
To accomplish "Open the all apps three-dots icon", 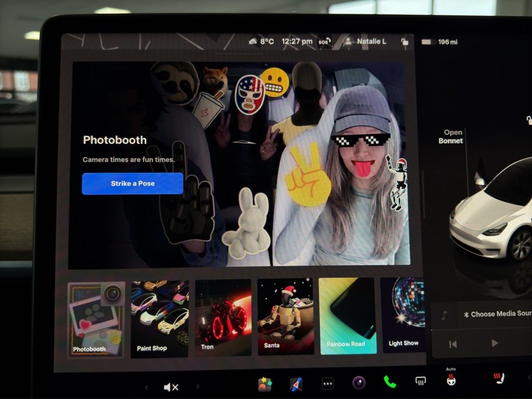I will [x=327, y=384].
